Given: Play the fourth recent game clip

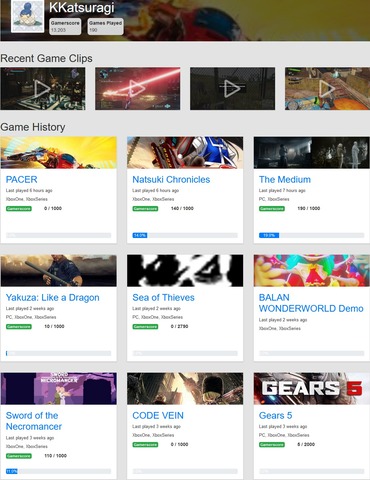Looking at the screenshot, I should coord(327,89).
